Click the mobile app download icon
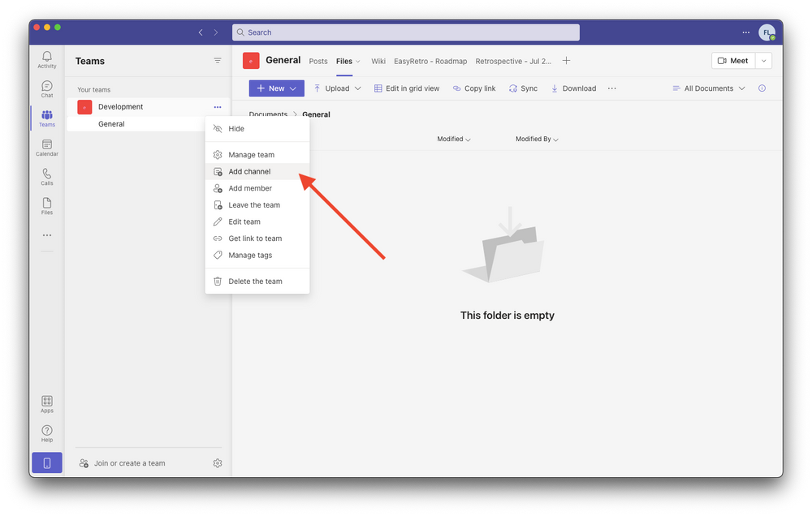 pos(46,462)
